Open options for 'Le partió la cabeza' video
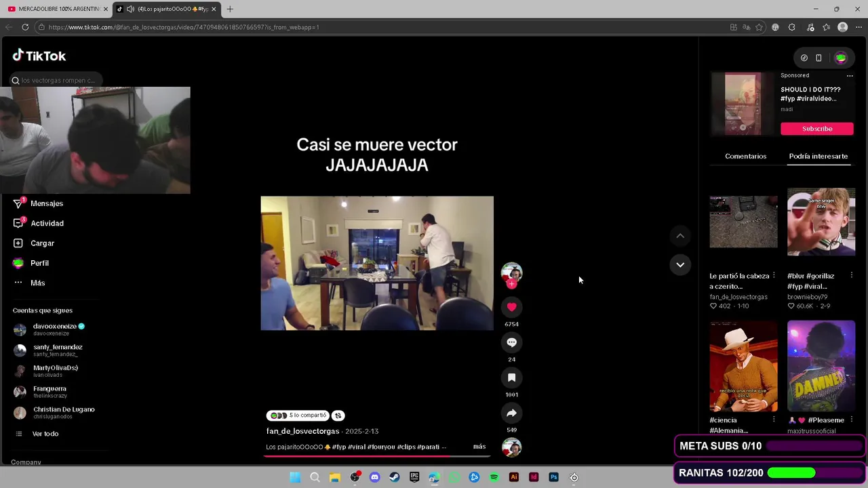The width and height of the screenshot is (868, 488). (x=774, y=276)
